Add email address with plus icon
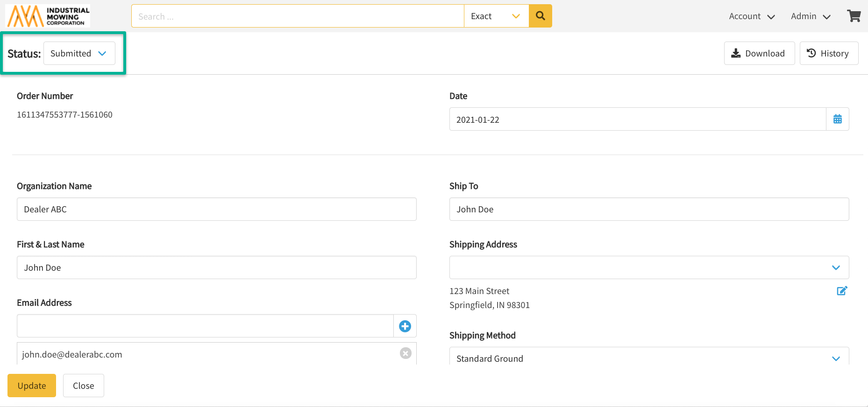868x407 pixels. (x=405, y=326)
